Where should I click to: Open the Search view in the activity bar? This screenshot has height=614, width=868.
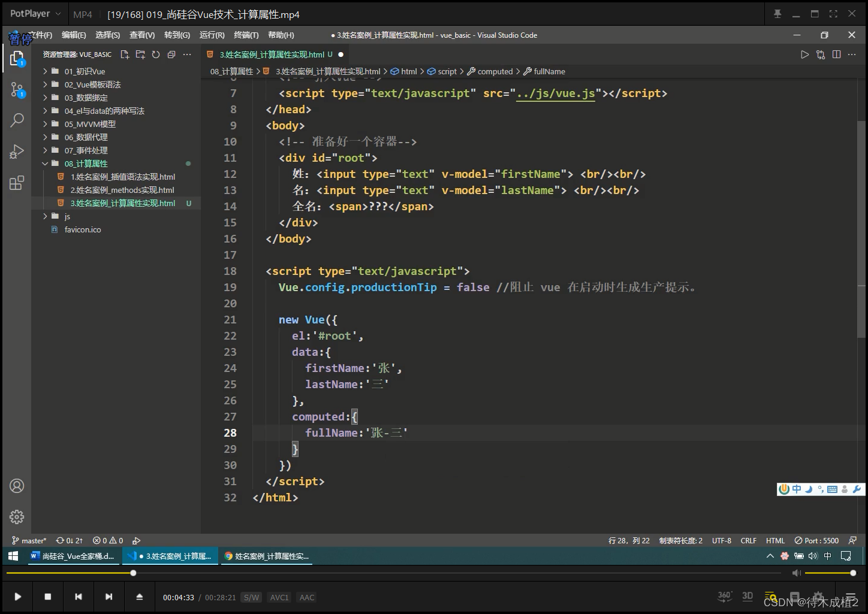click(17, 120)
